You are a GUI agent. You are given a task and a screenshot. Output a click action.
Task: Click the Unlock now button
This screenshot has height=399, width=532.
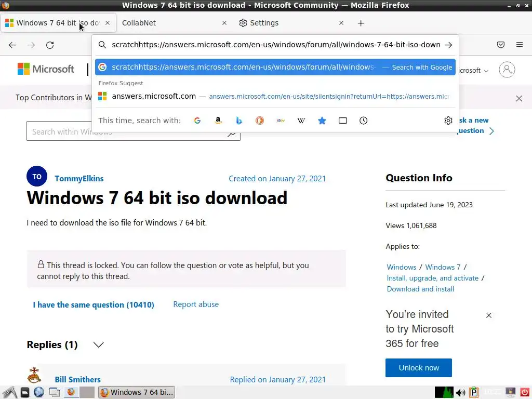pos(419,368)
